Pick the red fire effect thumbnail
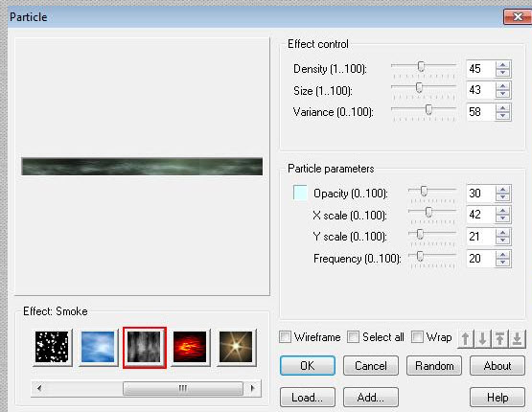532x412 pixels. click(x=190, y=347)
